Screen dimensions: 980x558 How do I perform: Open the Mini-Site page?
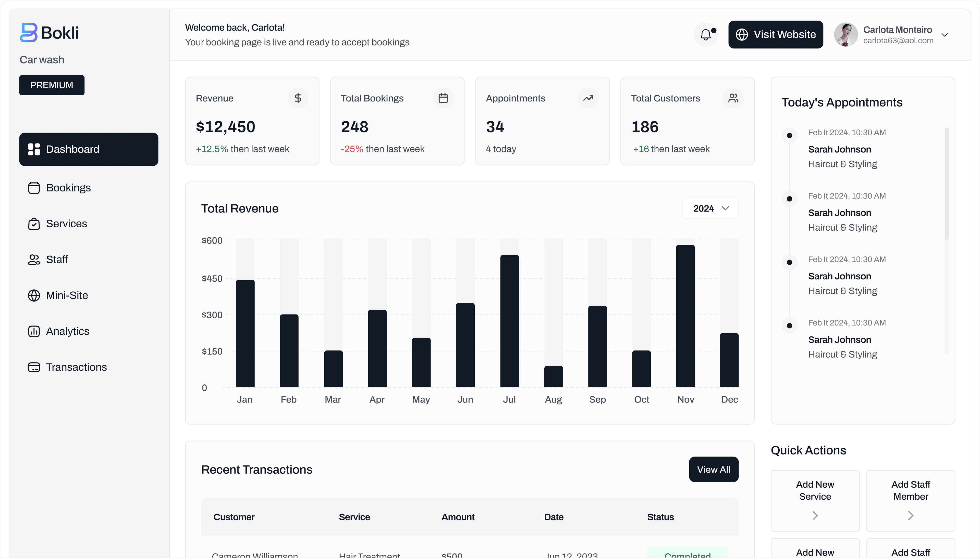(x=67, y=295)
